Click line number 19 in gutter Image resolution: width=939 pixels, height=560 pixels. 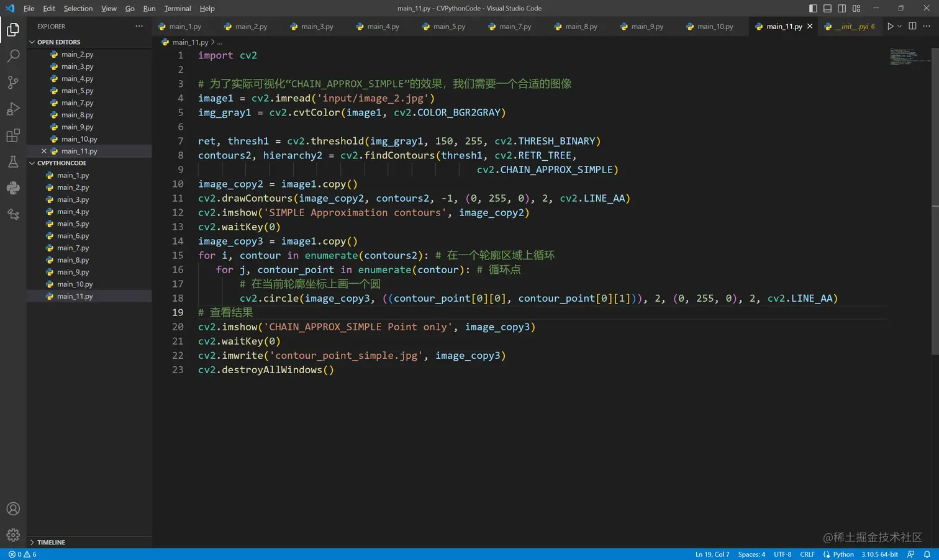click(x=178, y=312)
